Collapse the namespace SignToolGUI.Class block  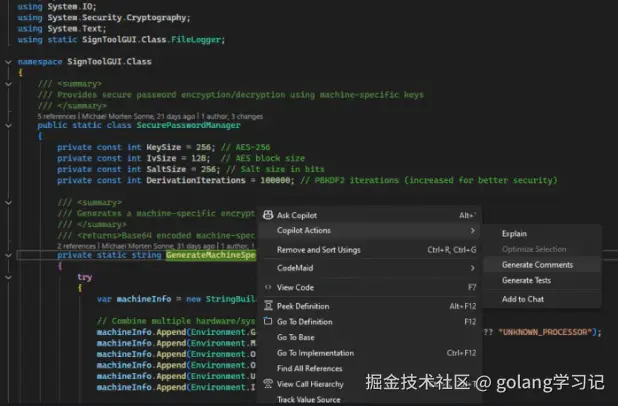8,62
